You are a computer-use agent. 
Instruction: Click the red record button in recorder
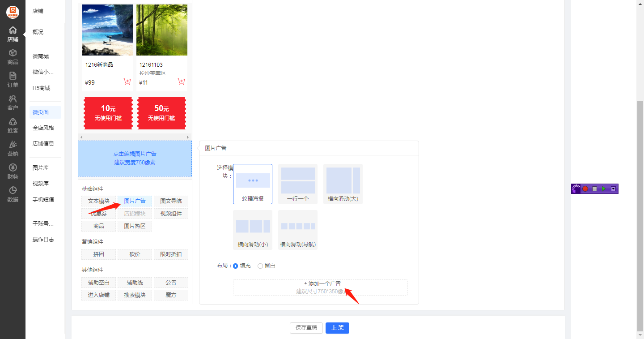(585, 189)
